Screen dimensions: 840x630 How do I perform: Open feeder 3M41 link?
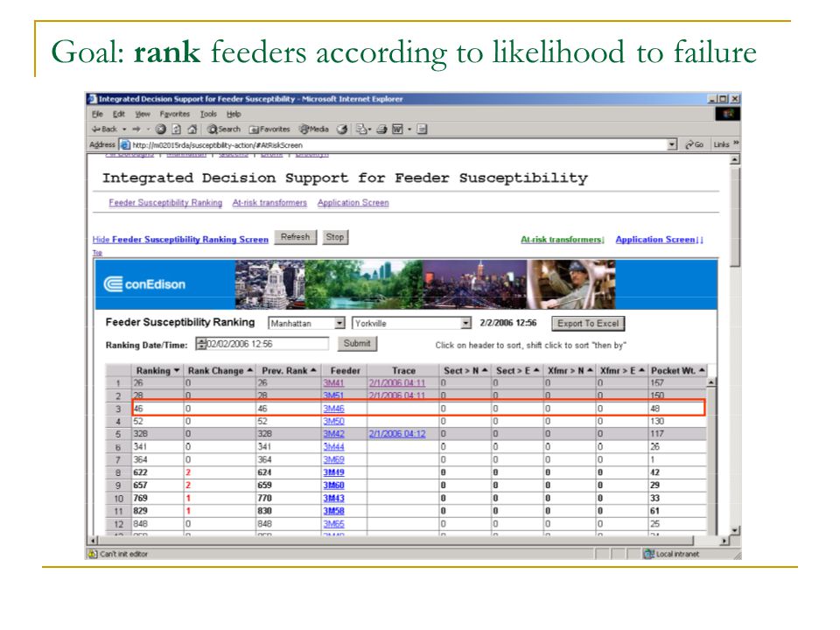point(333,383)
